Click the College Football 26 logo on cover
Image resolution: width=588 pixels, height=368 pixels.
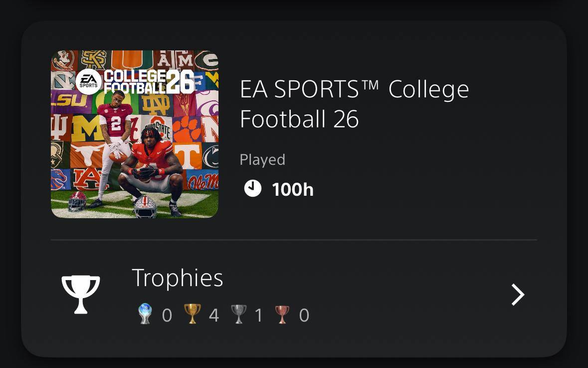149,81
